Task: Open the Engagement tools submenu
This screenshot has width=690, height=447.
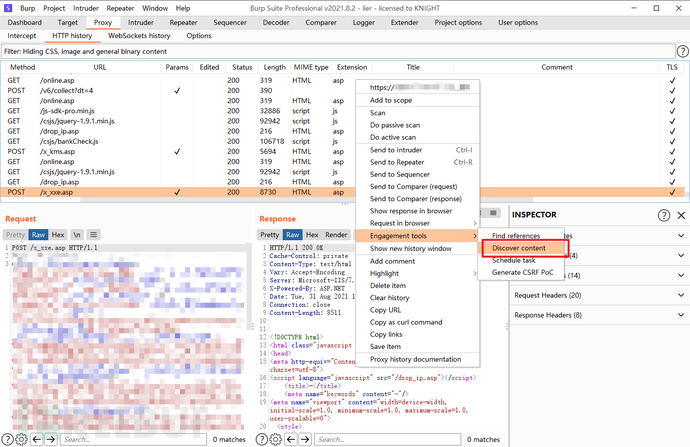Action: (x=417, y=236)
